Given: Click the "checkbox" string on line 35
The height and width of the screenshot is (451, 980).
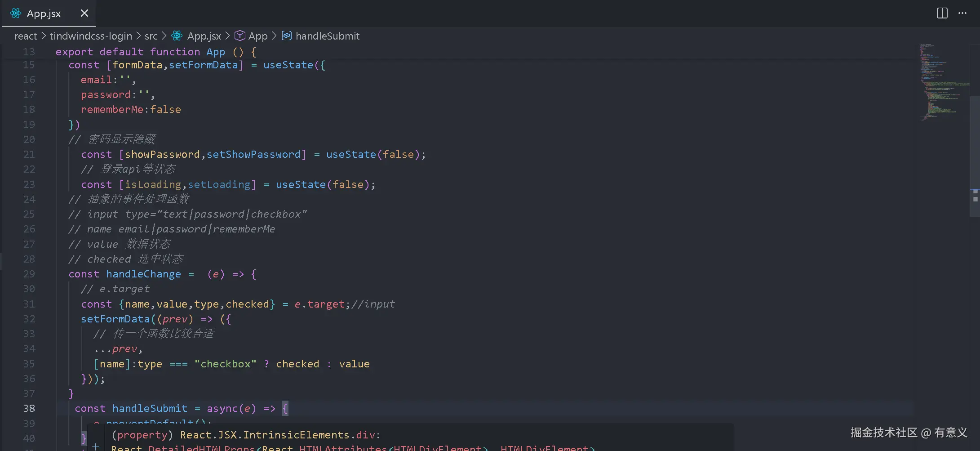Looking at the screenshot, I should pyautogui.click(x=226, y=364).
